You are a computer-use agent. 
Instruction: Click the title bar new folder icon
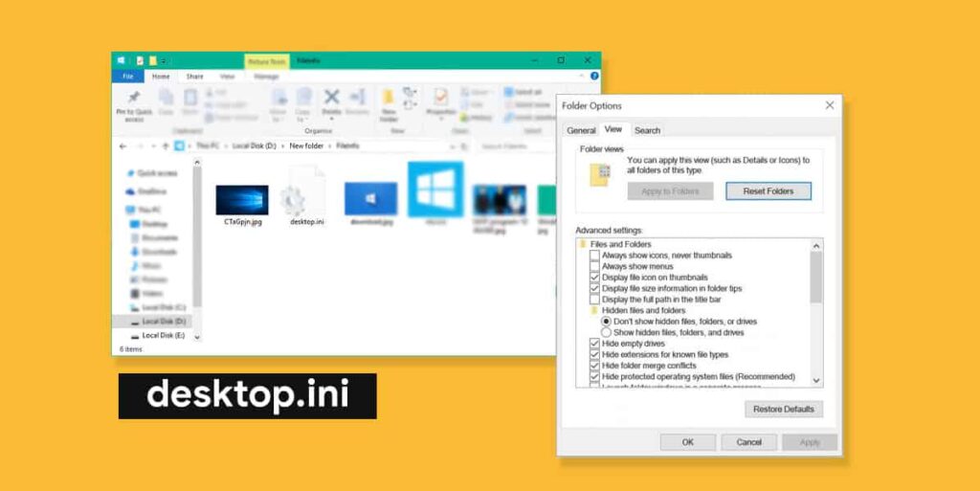tap(152, 60)
